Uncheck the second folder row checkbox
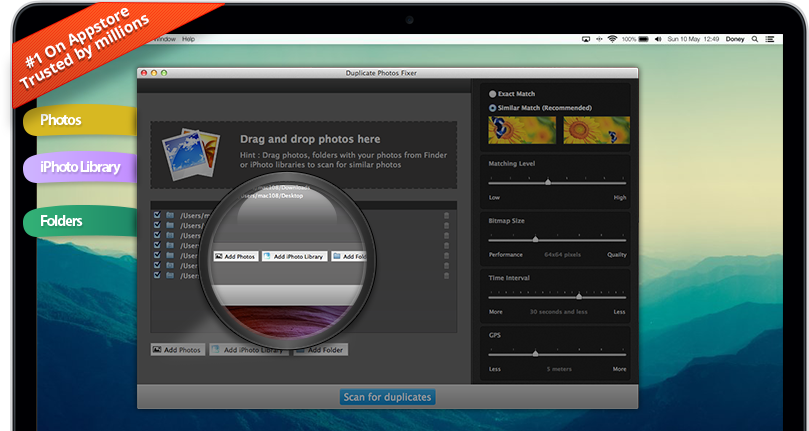Screen dimensions: 809x431 click(x=157, y=225)
